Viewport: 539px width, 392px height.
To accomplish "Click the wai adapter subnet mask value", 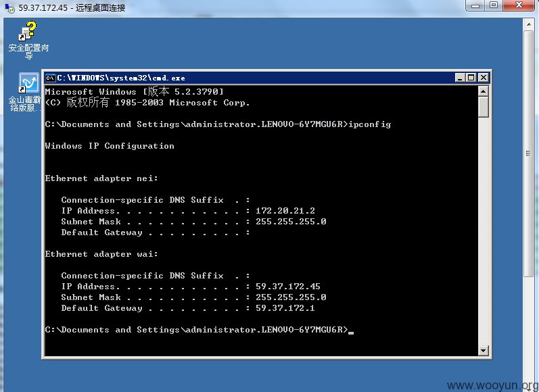I will click(291, 297).
